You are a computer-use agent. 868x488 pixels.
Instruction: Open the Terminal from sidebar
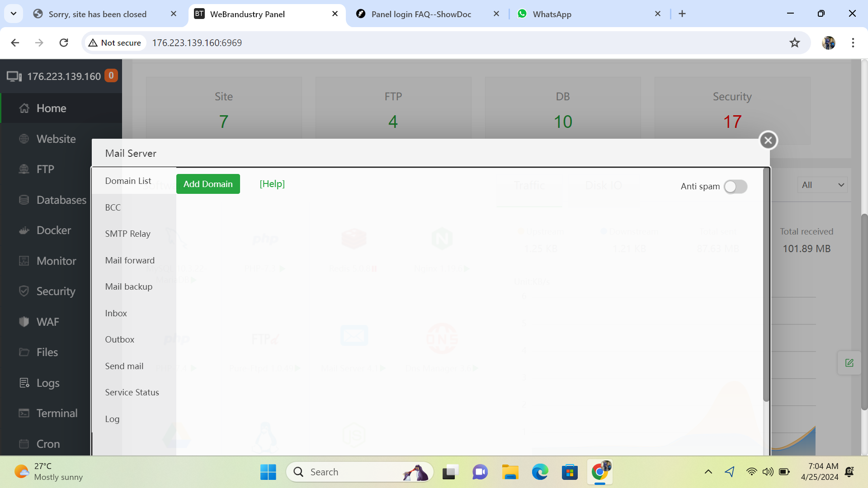tap(57, 413)
